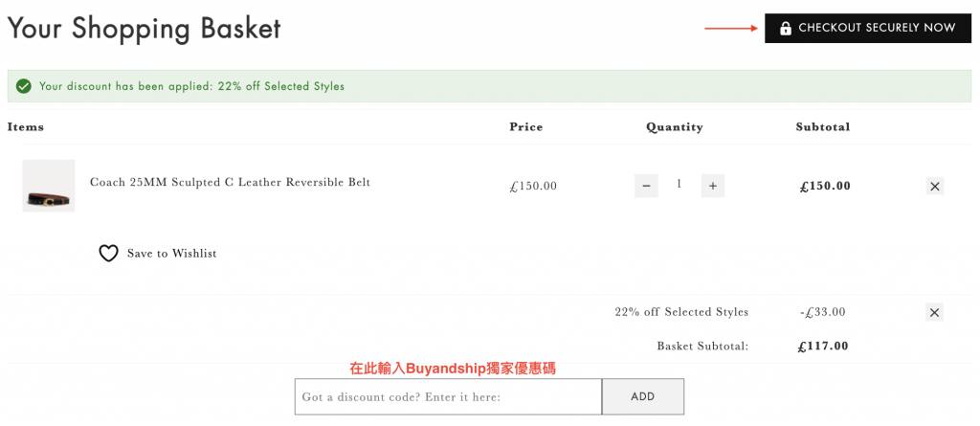This screenshot has width=980, height=426.
Task: Open the Coach 25MM Sculpted C Belt link
Action: 230,182
